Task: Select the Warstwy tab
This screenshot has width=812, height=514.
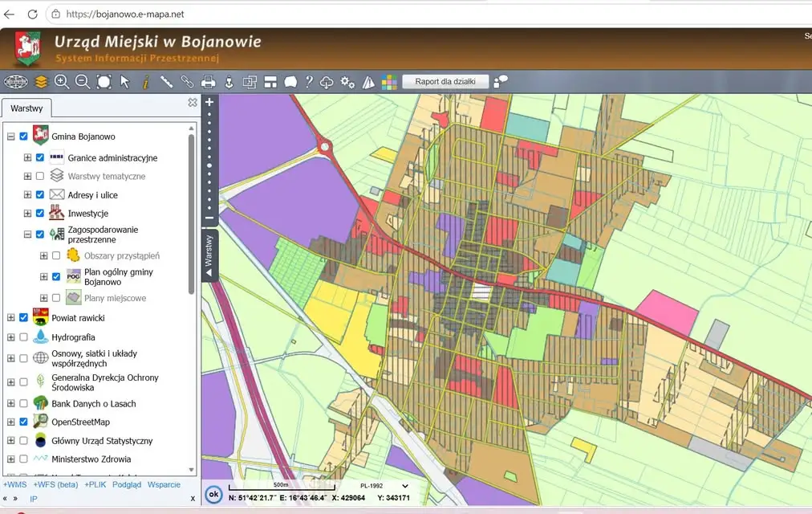Action: coord(26,108)
